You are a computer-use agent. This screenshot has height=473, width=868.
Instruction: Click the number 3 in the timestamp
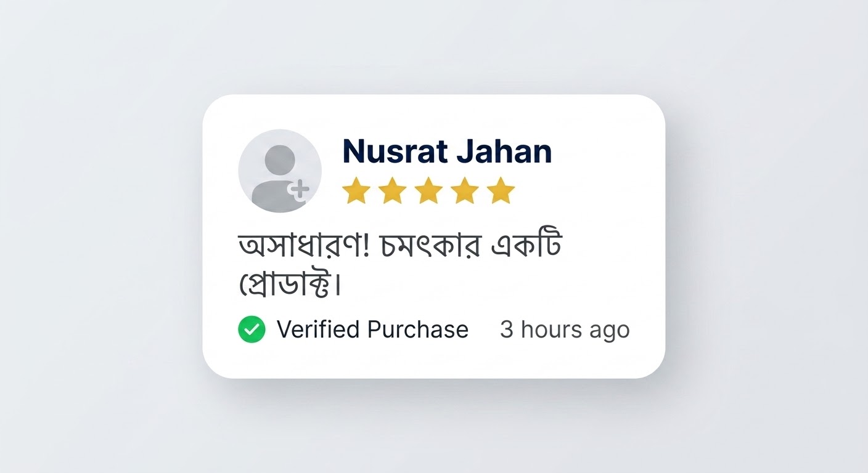click(x=506, y=329)
